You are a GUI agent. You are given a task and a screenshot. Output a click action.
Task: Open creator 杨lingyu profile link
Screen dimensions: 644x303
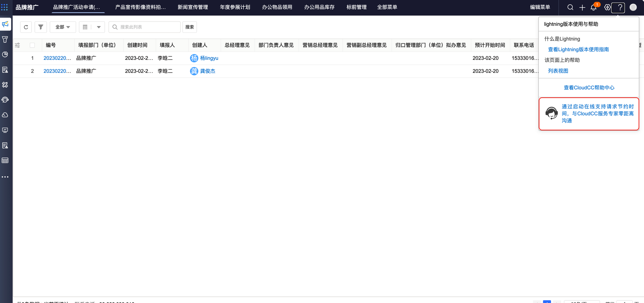[209, 58]
